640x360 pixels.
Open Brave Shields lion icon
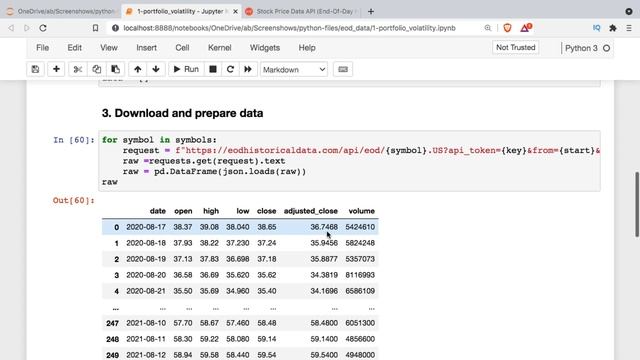coord(507,28)
